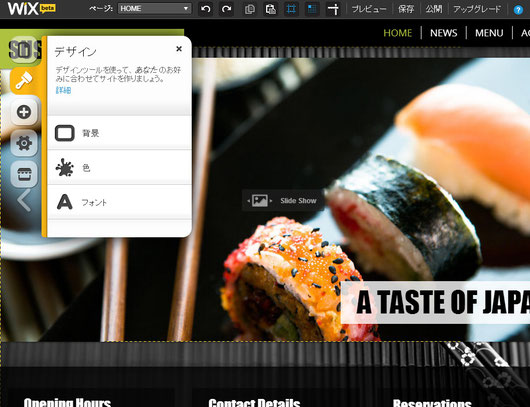The height and width of the screenshot is (407, 530).
Task: Click the Paste icon in toolbar
Action: tap(270, 9)
